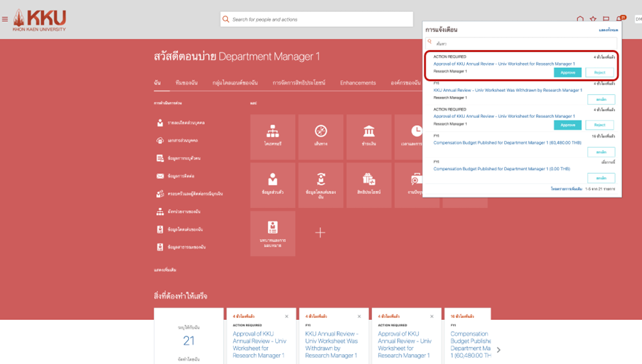The width and height of the screenshot is (642, 364).
Task: Approve the highlighted Univ Worksheet notification
Action: 567,72
